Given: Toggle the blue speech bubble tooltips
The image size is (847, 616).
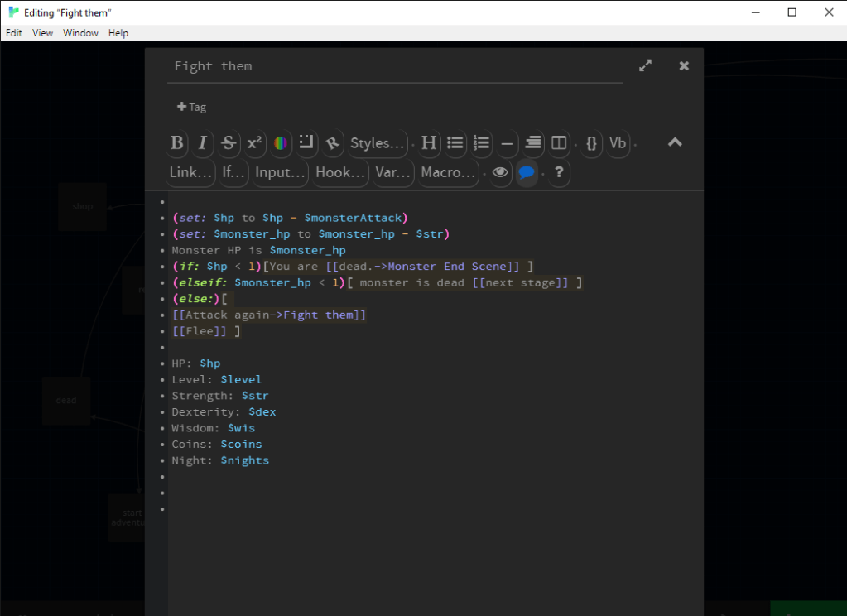Looking at the screenshot, I should (x=527, y=172).
